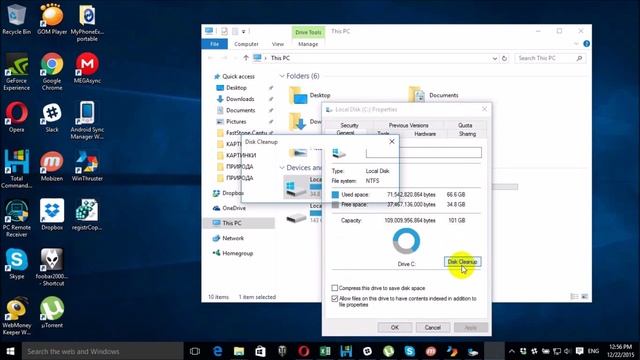
Task: Switch to the Hardware tab
Action: [425, 134]
